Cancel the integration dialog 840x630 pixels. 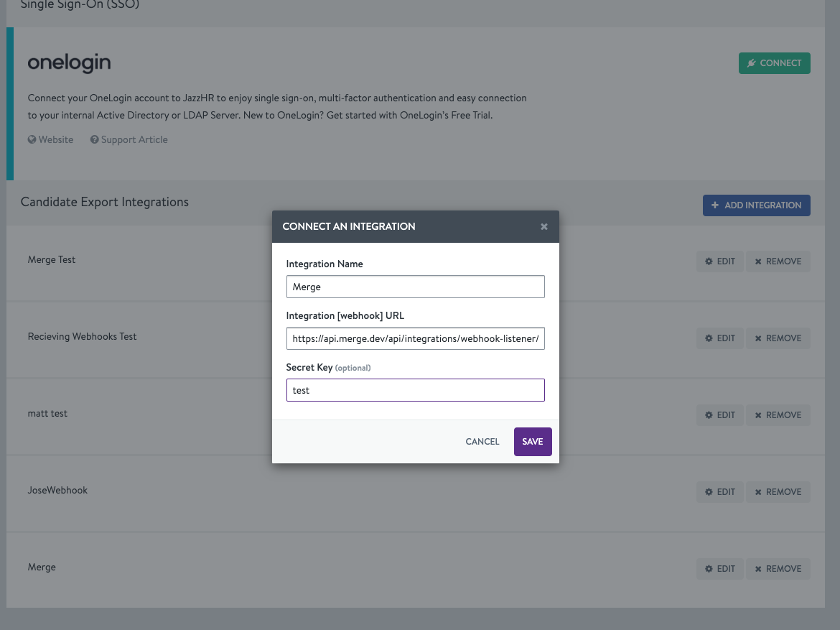(482, 442)
